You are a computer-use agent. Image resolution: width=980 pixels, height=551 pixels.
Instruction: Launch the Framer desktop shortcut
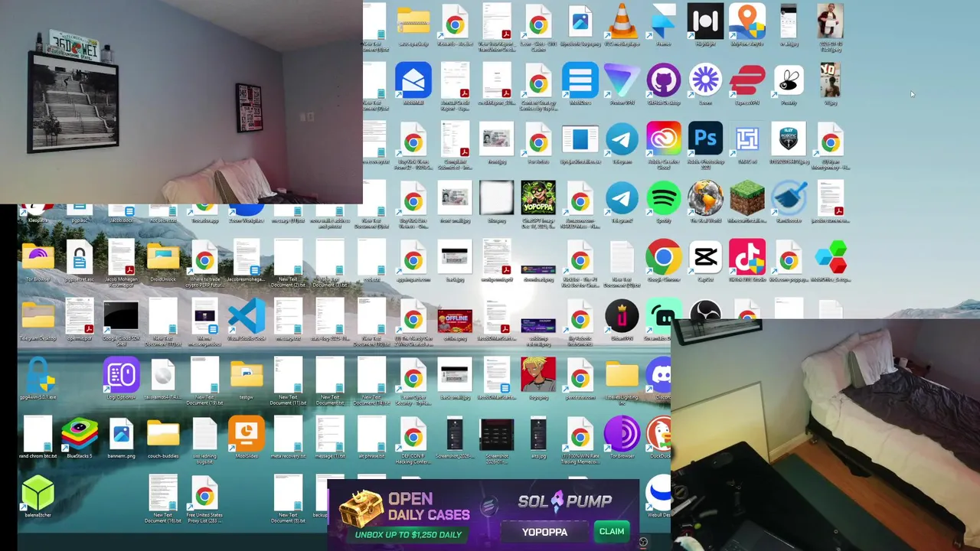pyautogui.click(x=663, y=22)
